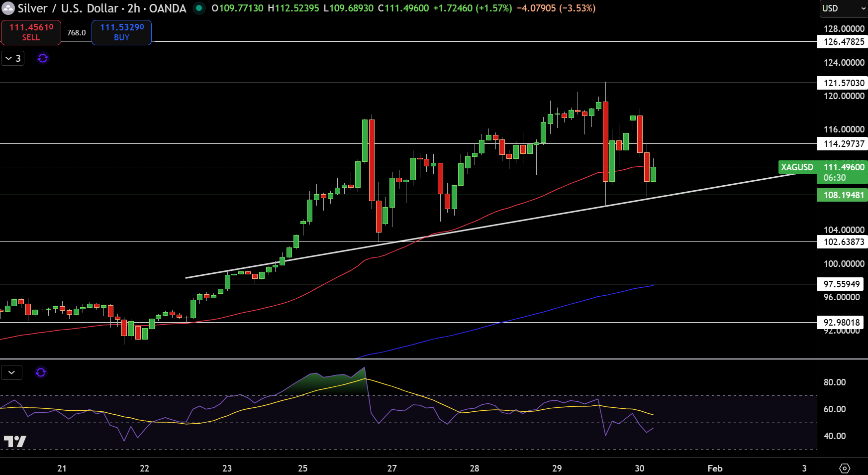Image resolution: width=868 pixels, height=475 pixels.
Task: Click the 40.00 RSI scale value
Action: pos(834,436)
